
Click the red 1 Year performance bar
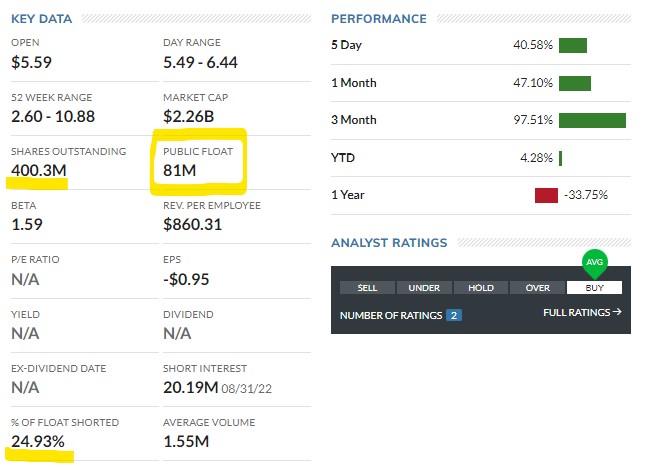point(546,194)
